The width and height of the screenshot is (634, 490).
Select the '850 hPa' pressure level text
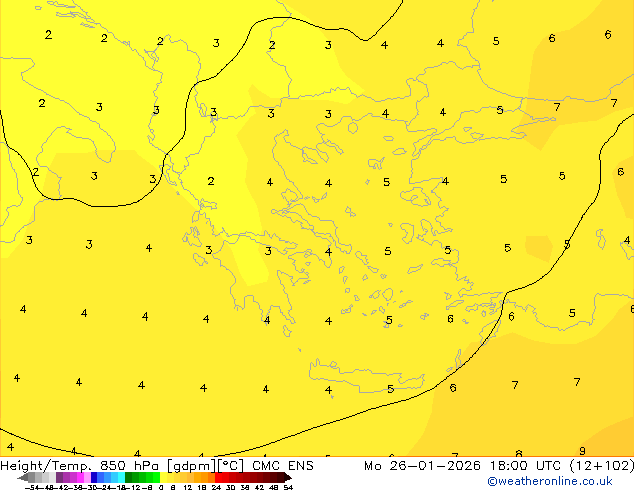coord(129,466)
